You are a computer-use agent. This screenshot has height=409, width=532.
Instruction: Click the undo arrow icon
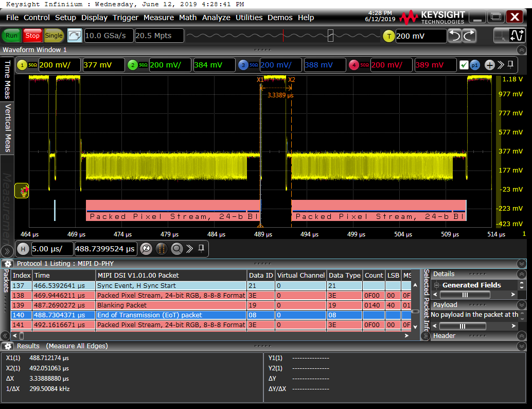click(x=455, y=36)
